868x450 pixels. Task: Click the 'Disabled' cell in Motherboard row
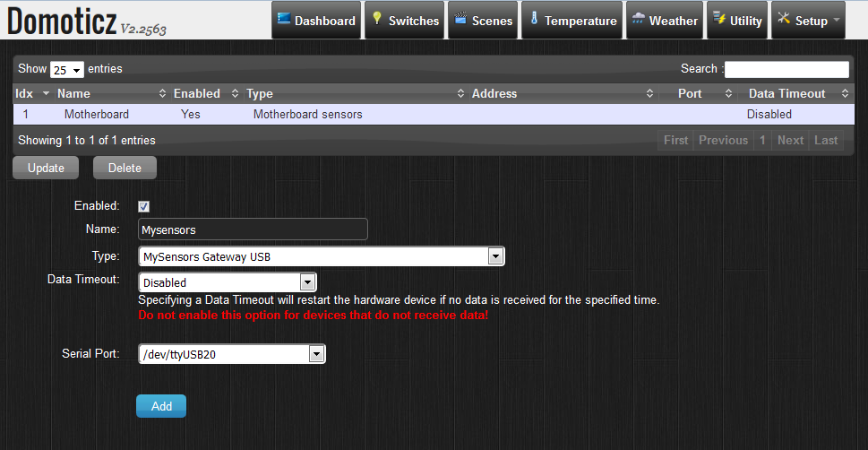[769, 115]
